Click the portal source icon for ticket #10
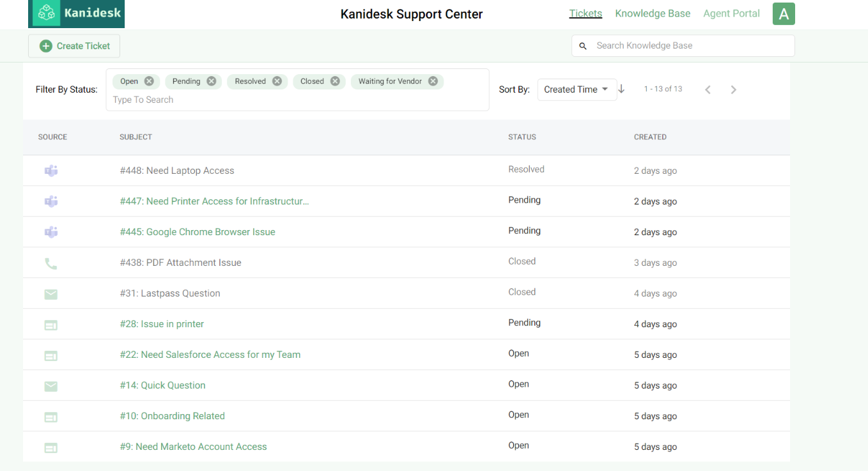Screen dimensions: 868x471 [x=51, y=417]
